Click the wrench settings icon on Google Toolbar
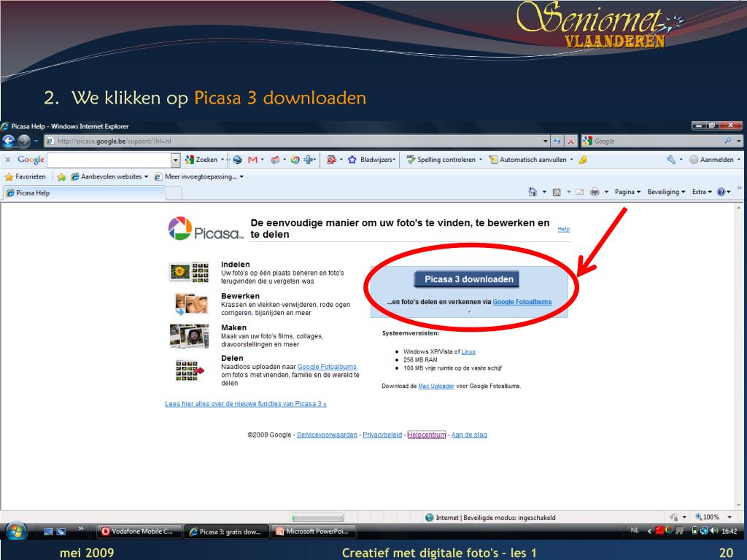This screenshot has height=560, width=747. pos(671,160)
